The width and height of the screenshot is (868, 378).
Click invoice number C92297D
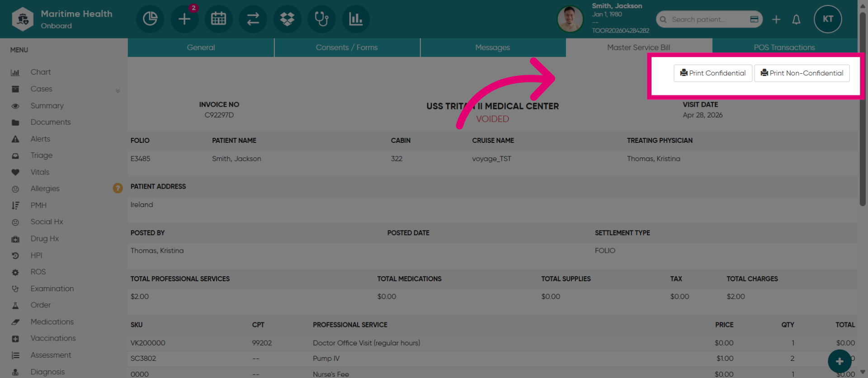pos(219,115)
